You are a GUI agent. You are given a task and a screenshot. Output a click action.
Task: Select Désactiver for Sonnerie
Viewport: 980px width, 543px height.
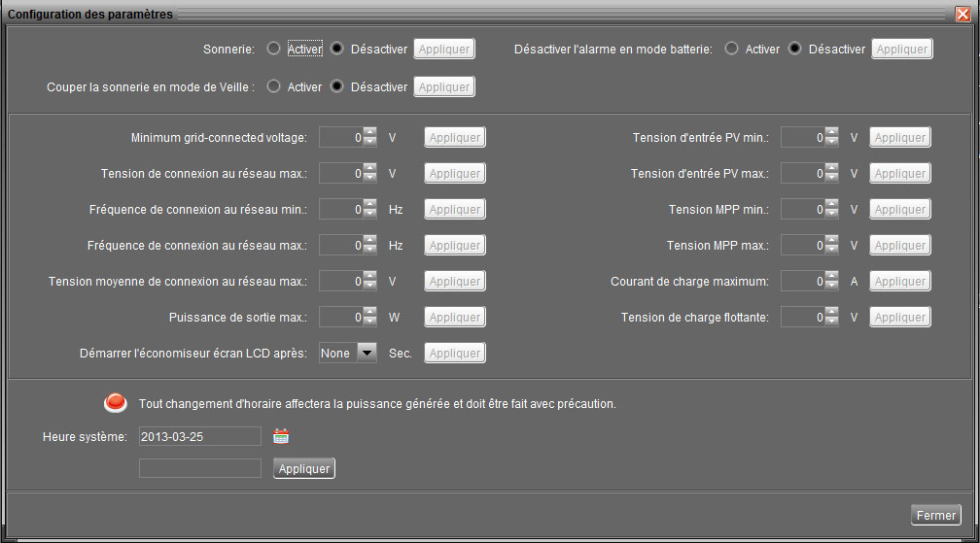click(x=336, y=49)
